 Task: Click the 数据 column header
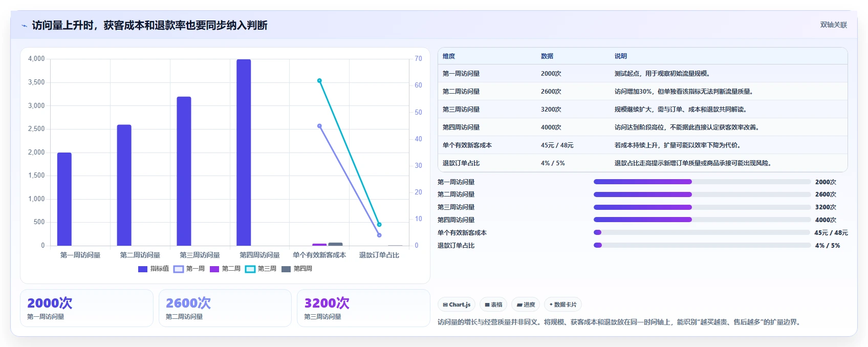547,56
